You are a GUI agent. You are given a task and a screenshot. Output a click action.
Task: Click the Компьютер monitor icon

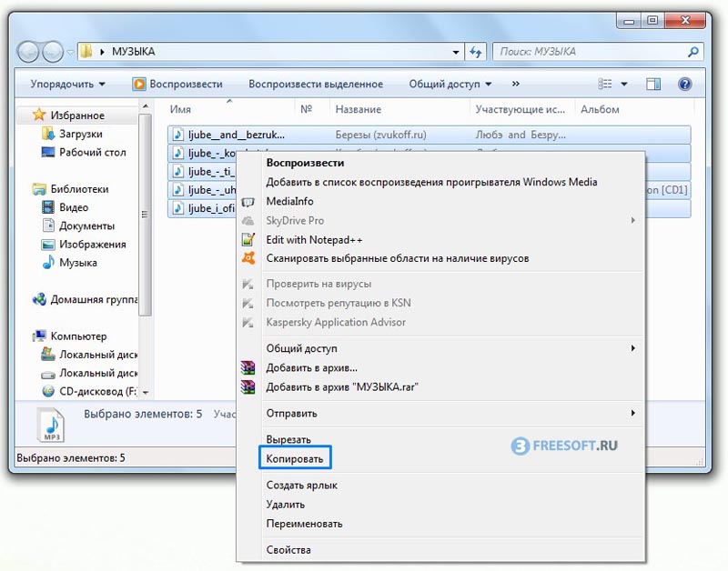(39, 336)
